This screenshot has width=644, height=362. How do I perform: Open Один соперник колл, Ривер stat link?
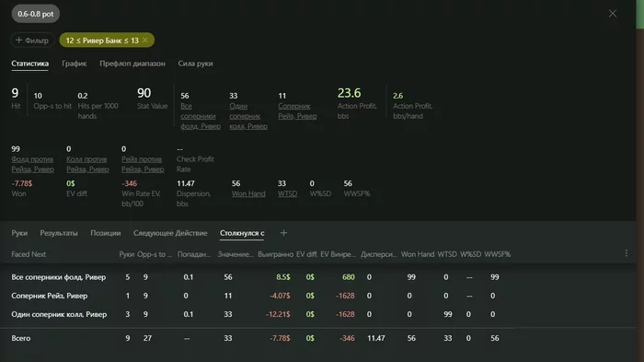click(x=248, y=116)
